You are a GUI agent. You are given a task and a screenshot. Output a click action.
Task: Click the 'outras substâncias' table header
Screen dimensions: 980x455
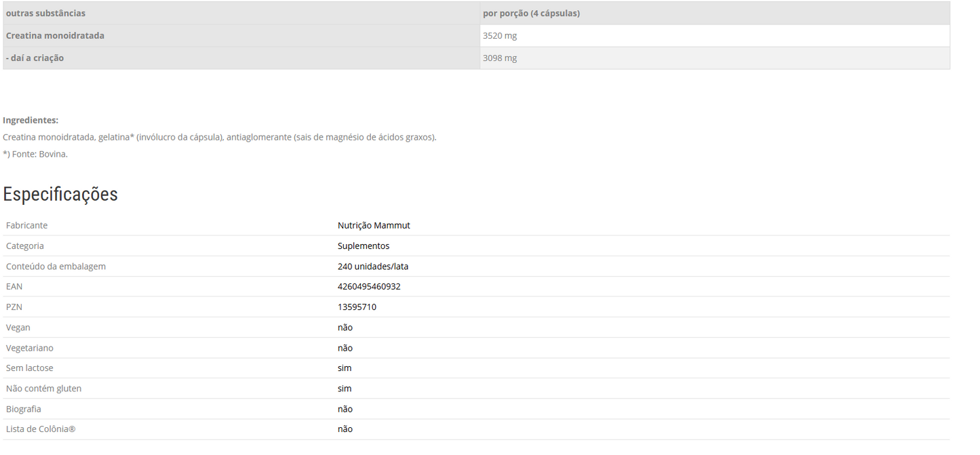(45, 13)
